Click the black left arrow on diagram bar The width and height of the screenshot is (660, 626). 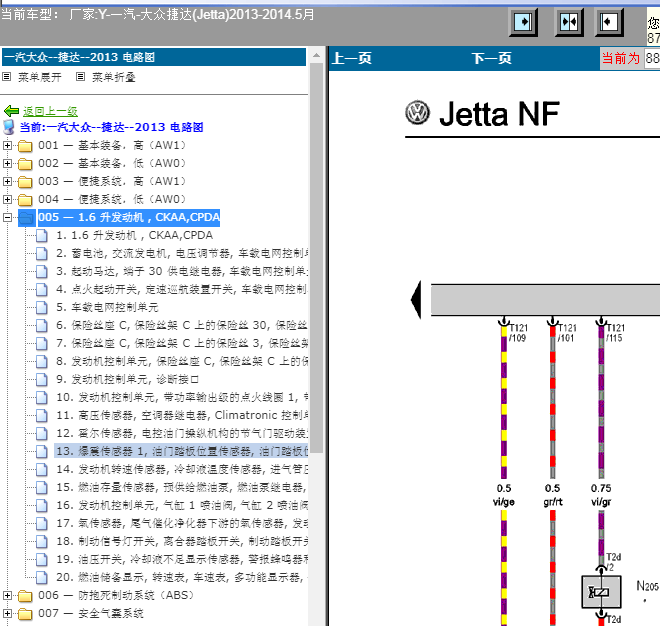coord(415,299)
